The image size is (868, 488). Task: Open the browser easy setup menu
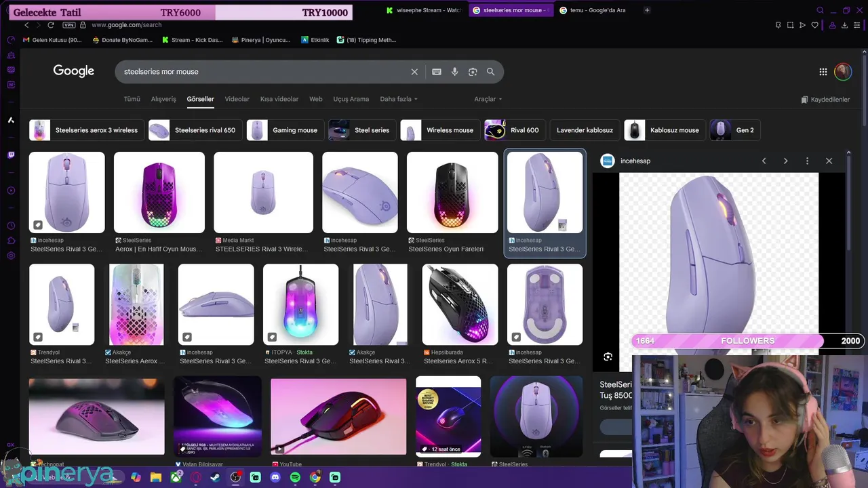858,25
